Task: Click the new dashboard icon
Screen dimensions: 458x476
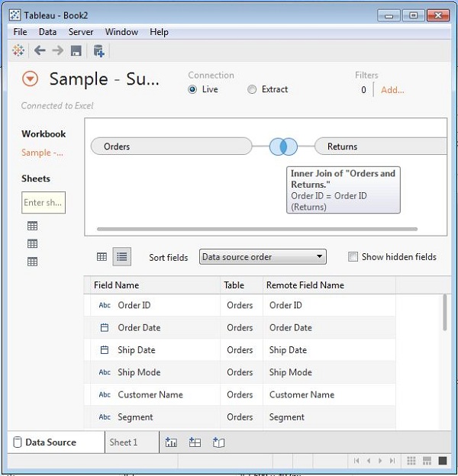Action: (x=195, y=442)
